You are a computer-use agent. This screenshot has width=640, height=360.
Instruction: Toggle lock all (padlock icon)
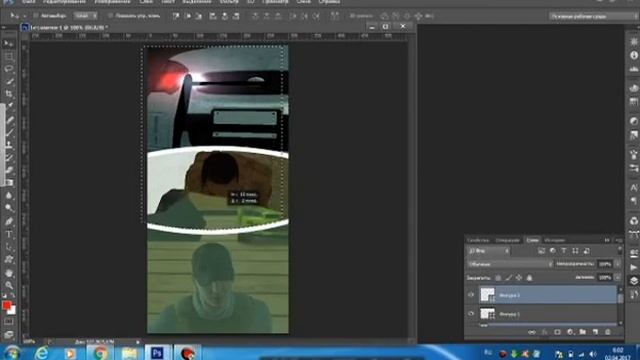click(x=529, y=278)
